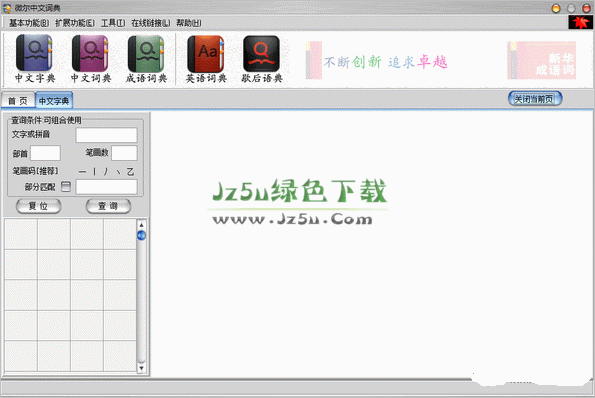Open the purple 中文词典 icon
The width and height of the screenshot is (595, 398).
91,58
